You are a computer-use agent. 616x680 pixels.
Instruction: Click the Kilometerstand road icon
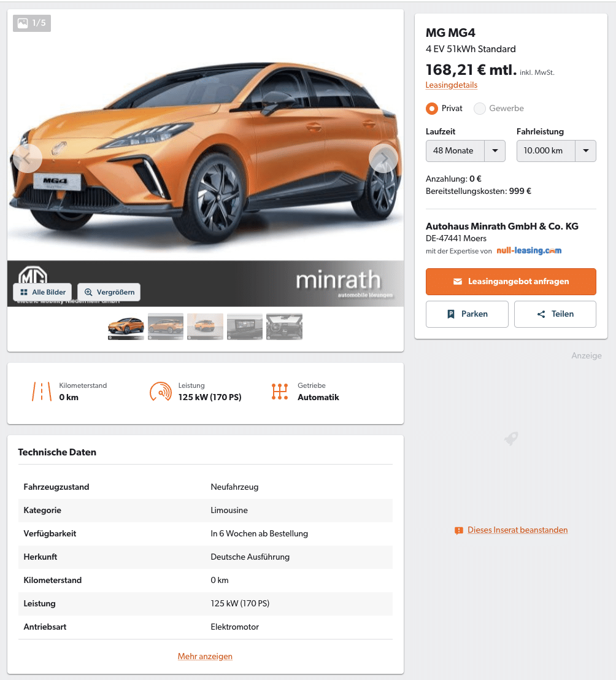point(42,391)
